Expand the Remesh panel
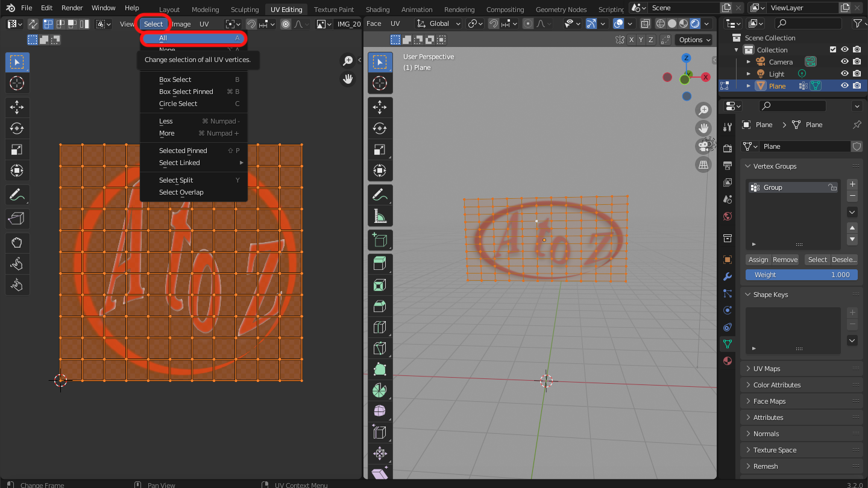868x488 pixels. (x=748, y=466)
